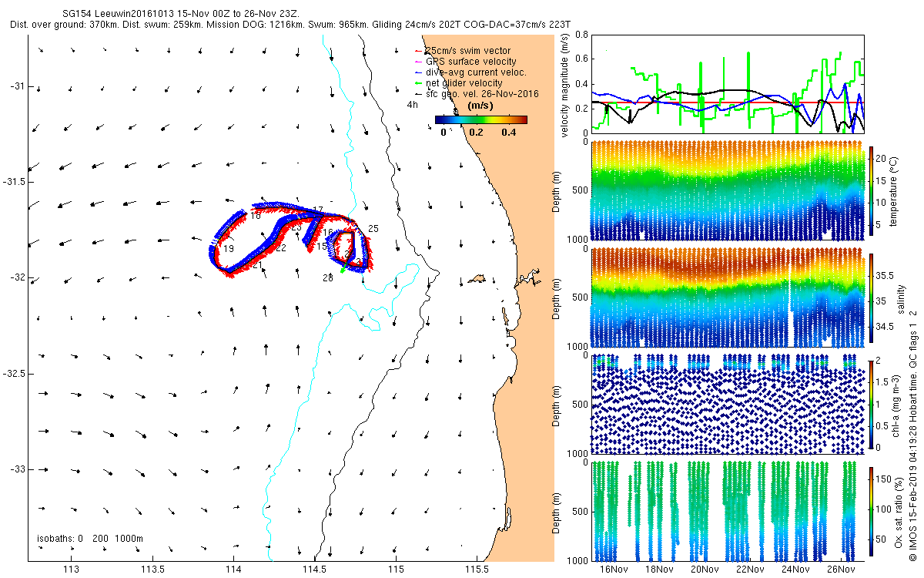The width and height of the screenshot is (924, 578).
Task: Click the velocity color scale bar
Action: 480,119
